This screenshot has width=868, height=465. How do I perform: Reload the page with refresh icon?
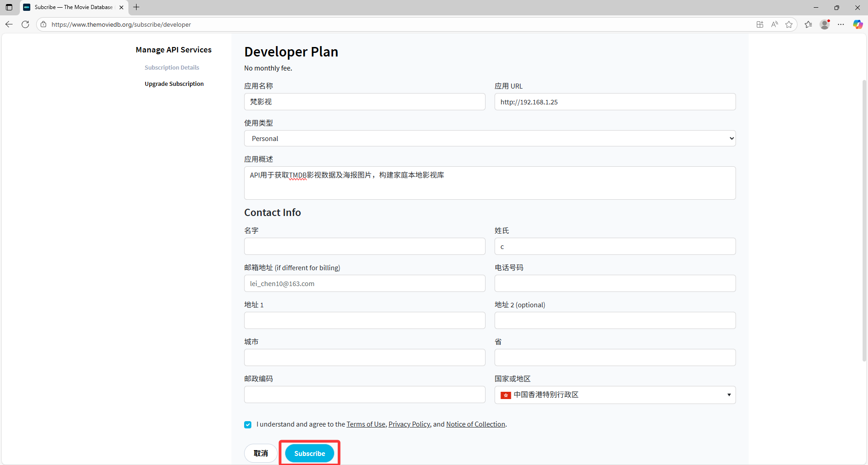pyautogui.click(x=25, y=24)
